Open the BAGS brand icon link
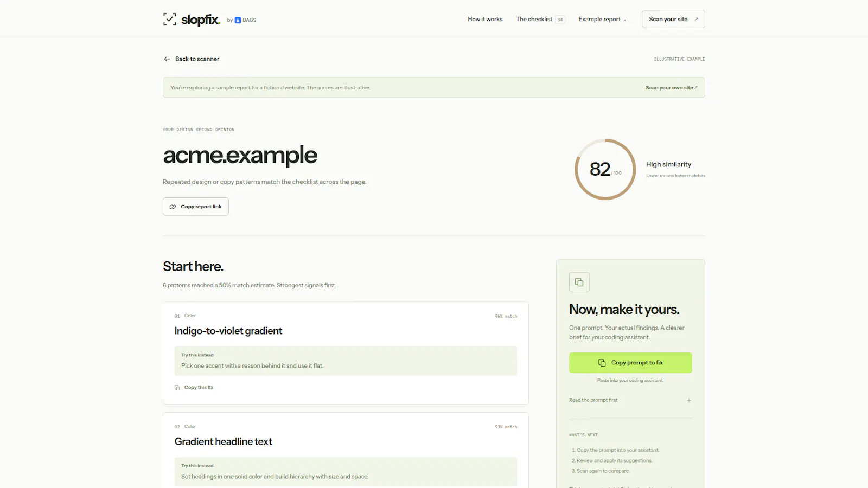Viewport: 868px width, 488px height. 238,20
